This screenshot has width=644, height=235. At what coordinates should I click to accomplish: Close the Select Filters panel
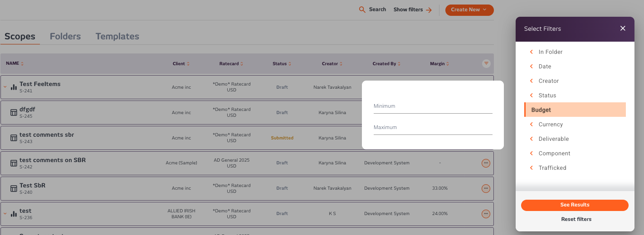tap(623, 29)
